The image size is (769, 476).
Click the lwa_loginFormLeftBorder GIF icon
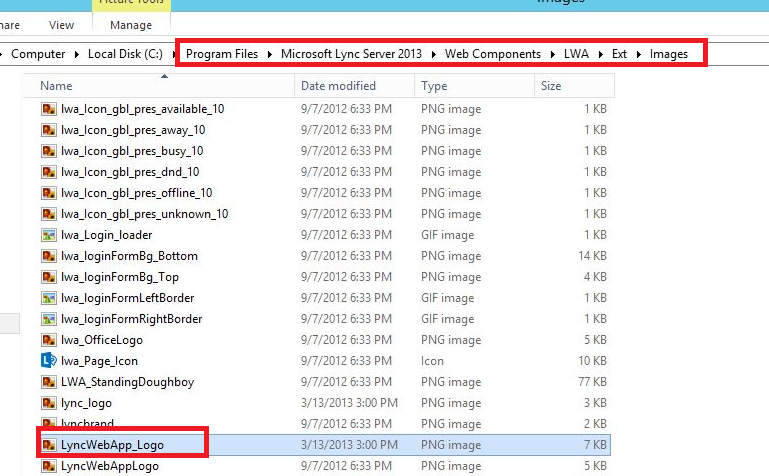[x=48, y=298]
